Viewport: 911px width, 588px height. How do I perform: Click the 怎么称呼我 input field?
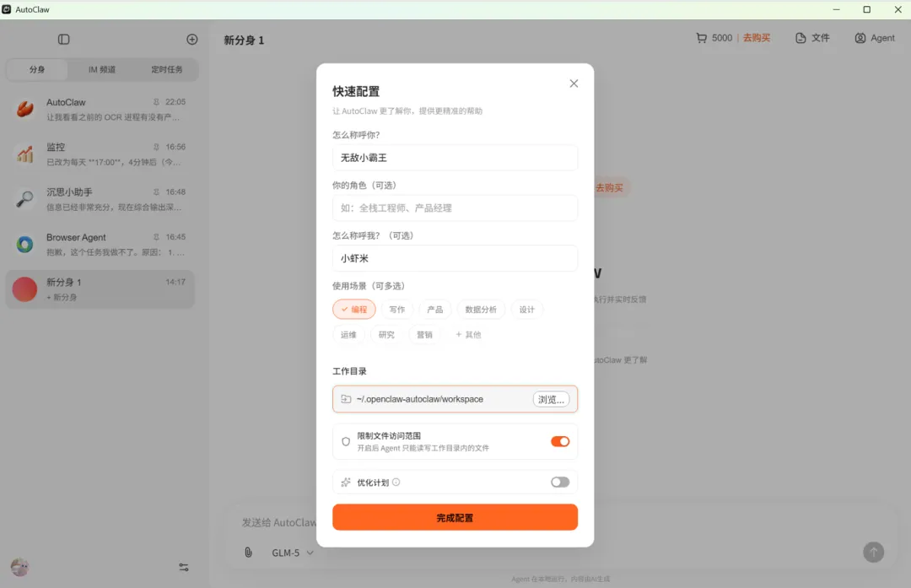[x=455, y=258]
